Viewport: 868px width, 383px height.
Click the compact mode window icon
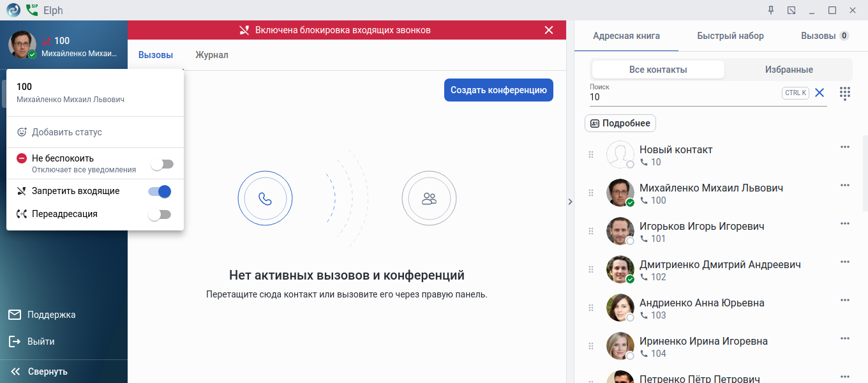click(x=791, y=10)
